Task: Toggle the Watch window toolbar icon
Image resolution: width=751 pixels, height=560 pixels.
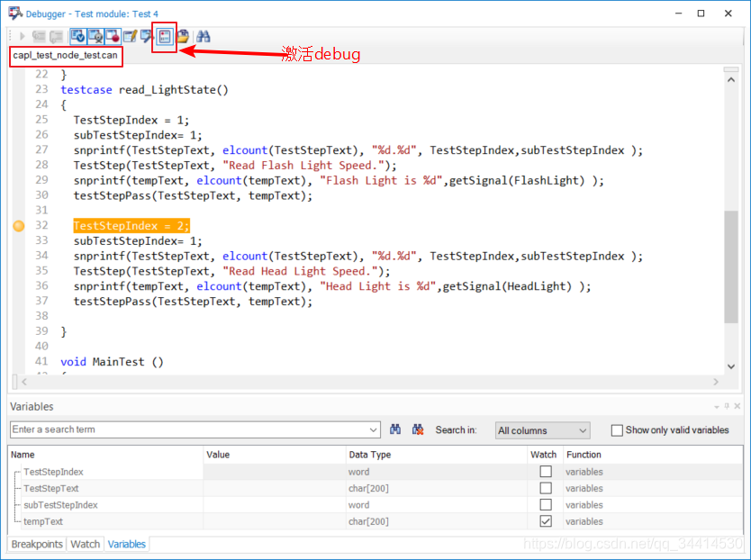Action: (95, 36)
